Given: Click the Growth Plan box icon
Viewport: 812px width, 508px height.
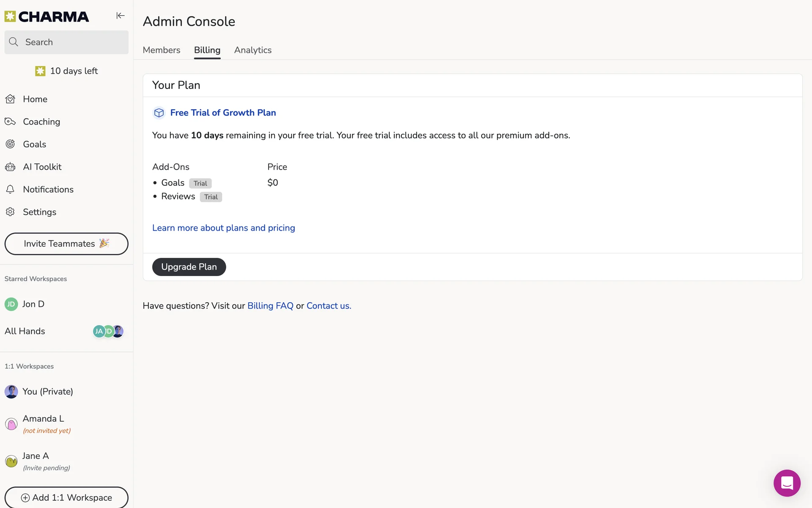Looking at the screenshot, I should (x=159, y=113).
